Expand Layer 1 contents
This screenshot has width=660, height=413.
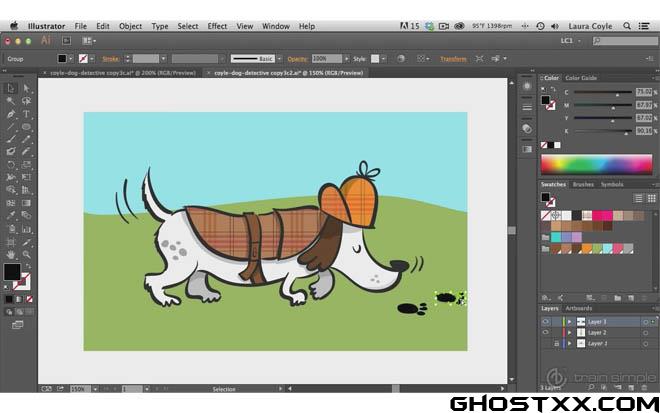(570, 344)
